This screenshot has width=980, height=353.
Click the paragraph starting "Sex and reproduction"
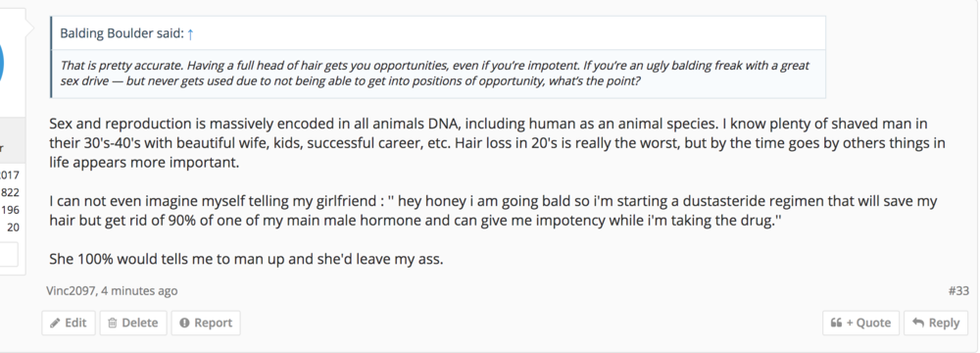coord(497,143)
